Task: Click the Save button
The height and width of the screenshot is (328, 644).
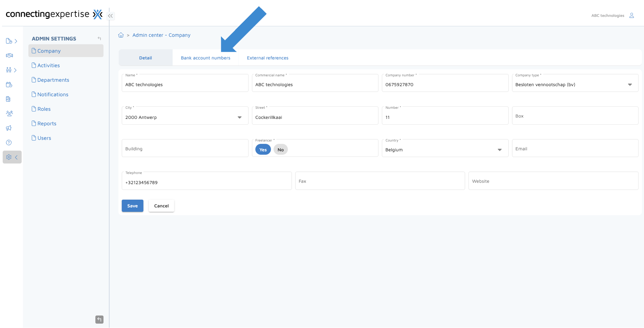Action: tap(132, 206)
